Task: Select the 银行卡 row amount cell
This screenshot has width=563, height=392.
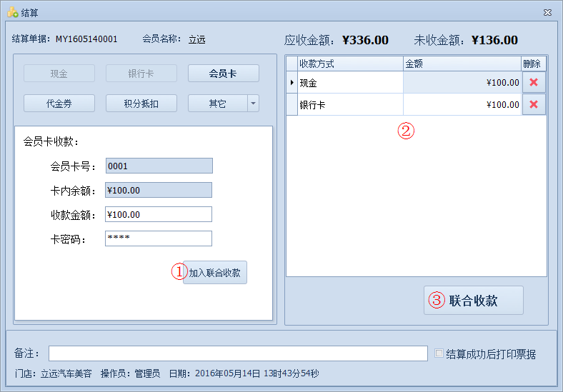Action: [462, 105]
